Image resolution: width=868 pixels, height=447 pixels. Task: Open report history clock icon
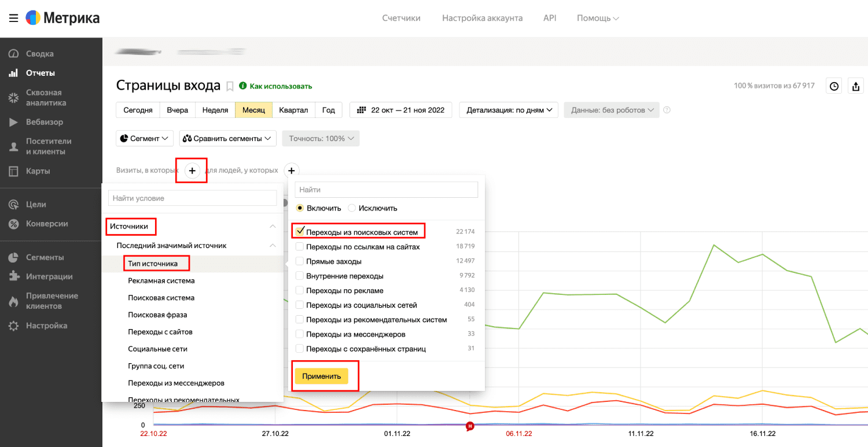834,86
